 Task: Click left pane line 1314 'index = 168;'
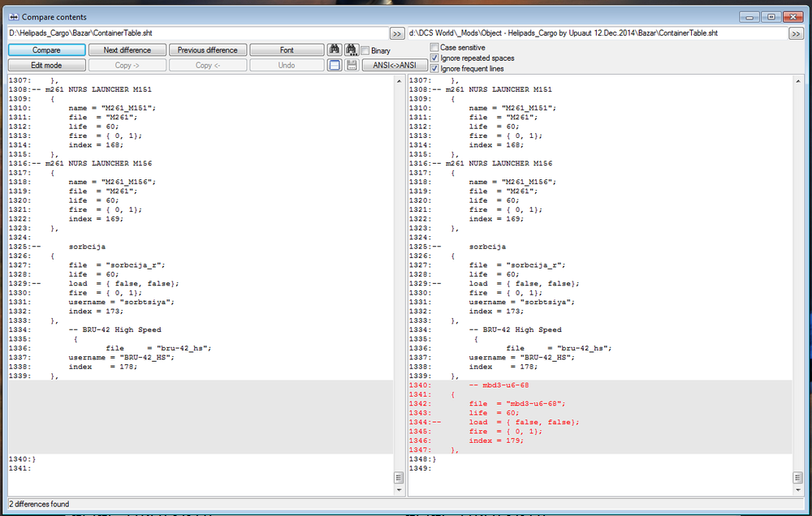96,145
